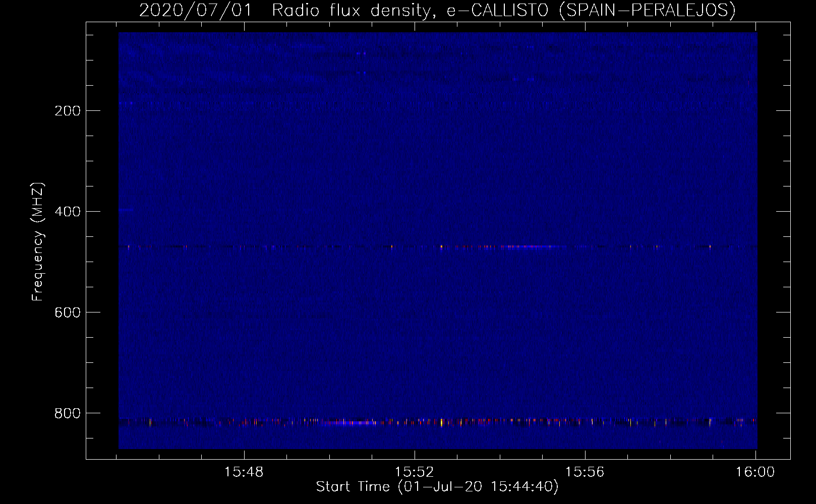The image size is (816, 504).
Task: Click the '200' frequency tick label
Action: click(x=67, y=111)
